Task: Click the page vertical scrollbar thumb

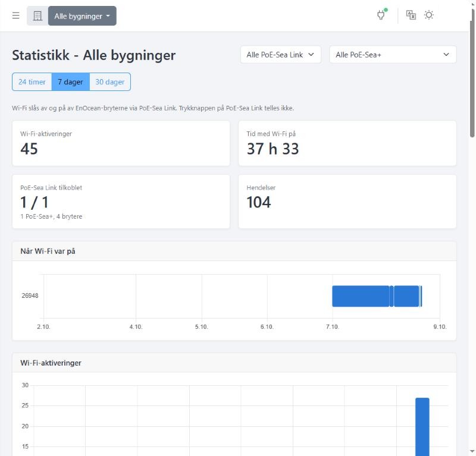Action: click(x=472, y=73)
